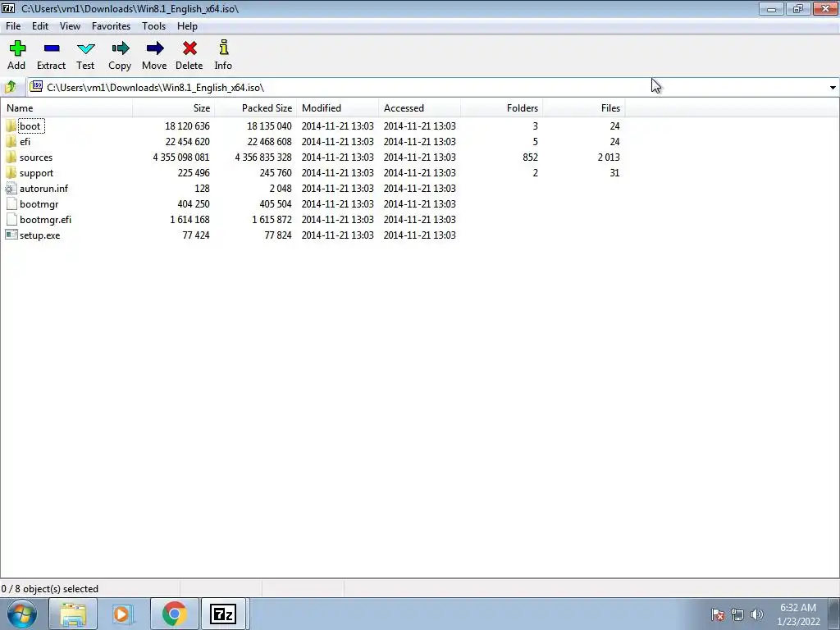Viewport: 840px width, 630px height.
Task: Click the network tray icon
Action: pyautogui.click(x=737, y=614)
